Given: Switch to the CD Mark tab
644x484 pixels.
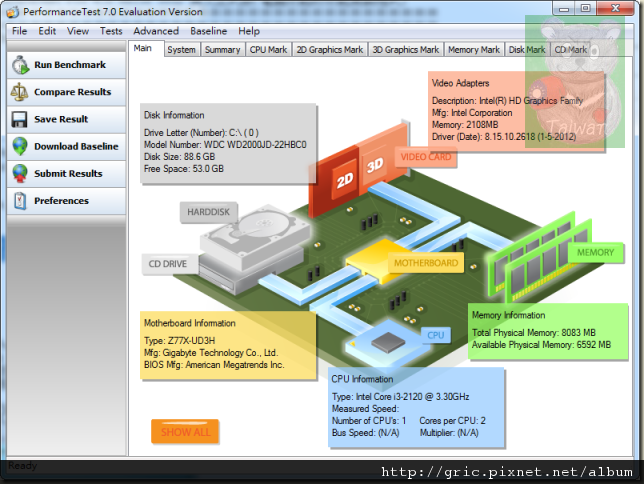Looking at the screenshot, I should coord(570,50).
